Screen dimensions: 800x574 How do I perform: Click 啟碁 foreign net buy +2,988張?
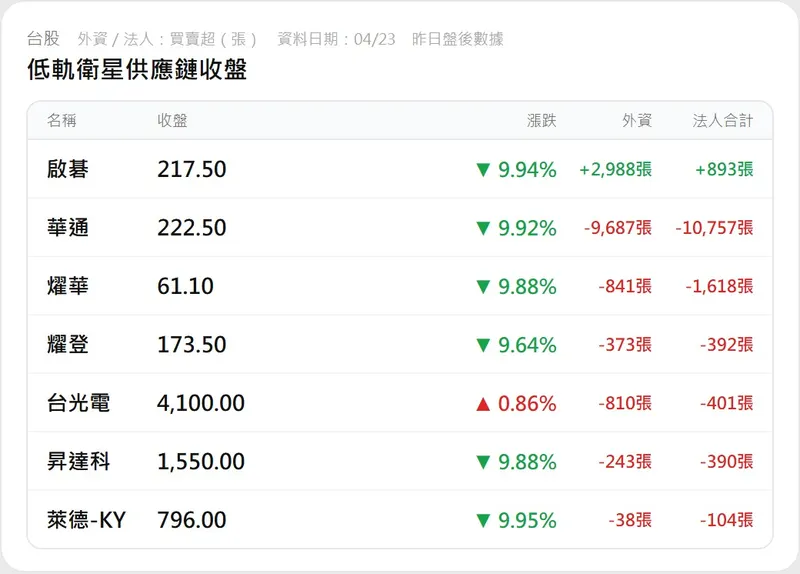(x=615, y=170)
